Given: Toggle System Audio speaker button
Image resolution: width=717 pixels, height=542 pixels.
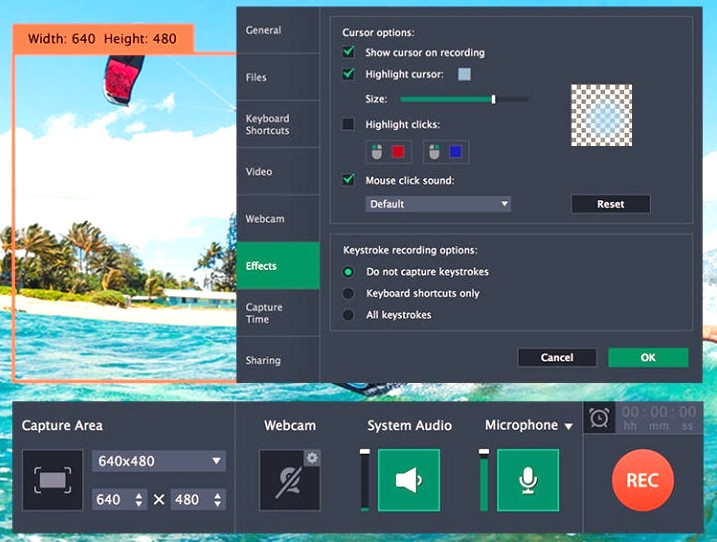Looking at the screenshot, I should point(409,480).
